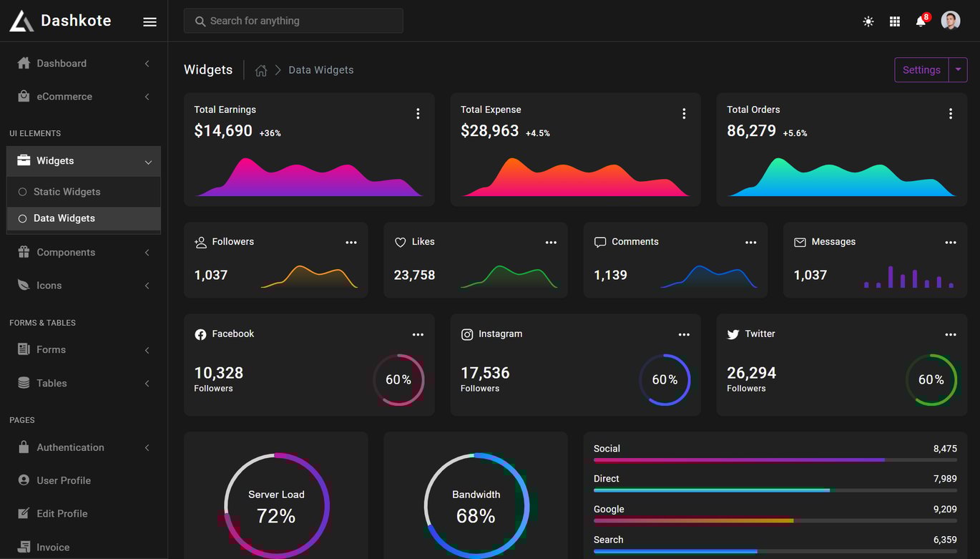Open Total Earnings card options menu
This screenshot has width=980, height=559.
(x=418, y=113)
